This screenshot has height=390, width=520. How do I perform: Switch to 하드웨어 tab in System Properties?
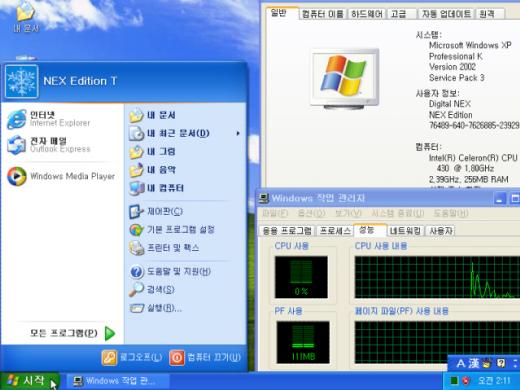click(x=367, y=14)
